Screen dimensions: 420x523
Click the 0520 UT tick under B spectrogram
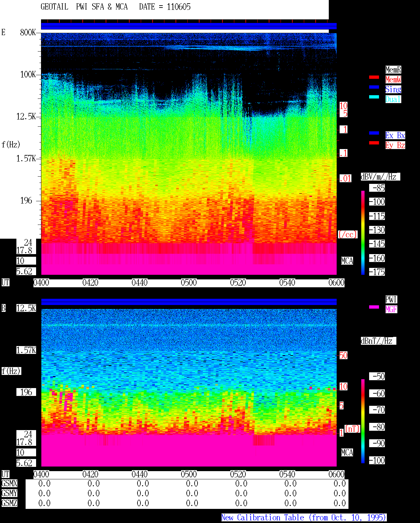238,474
